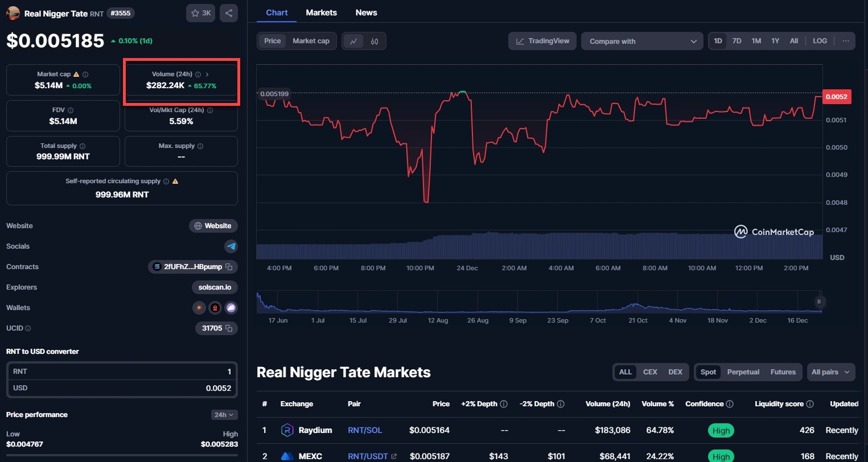This screenshot has height=462, width=868.
Task: Open the All pairs dropdown
Action: 831,372
